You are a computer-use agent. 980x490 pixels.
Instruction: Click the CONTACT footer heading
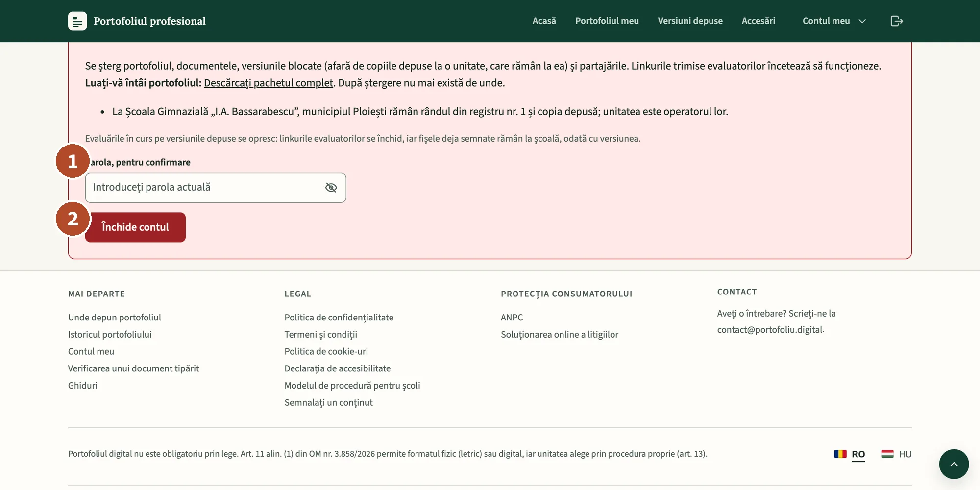point(737,292)
